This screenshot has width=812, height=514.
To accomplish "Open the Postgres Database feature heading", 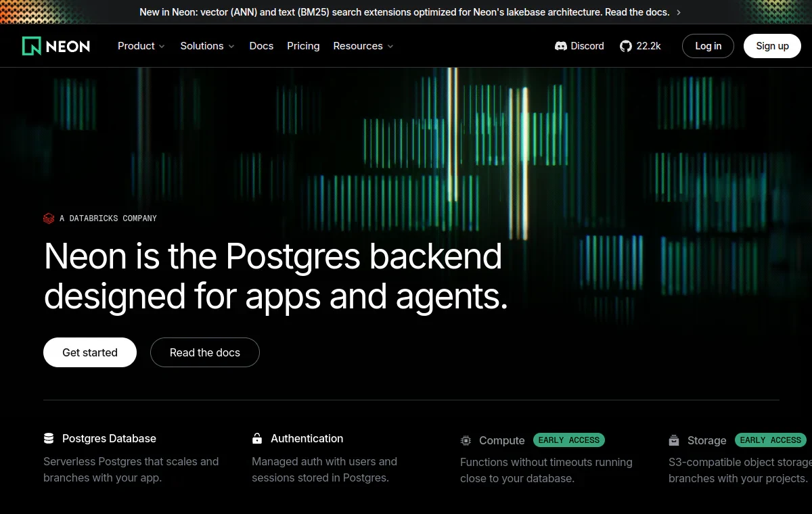I will tap(109, 438).
